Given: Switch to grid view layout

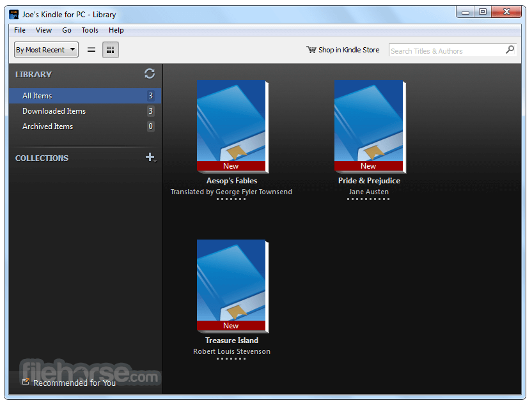Looking at the screenshot, I should pyautogui.click(x=110, y=50).
